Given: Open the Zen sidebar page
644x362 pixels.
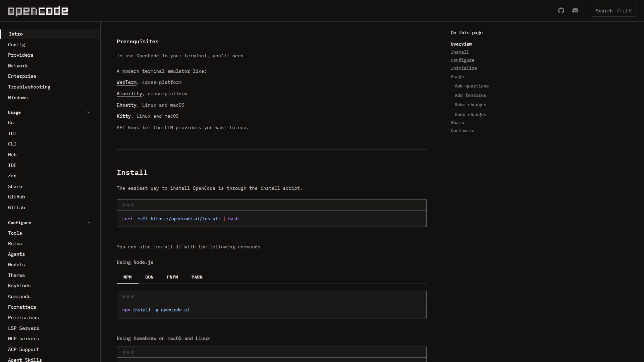Looking at the screenshot, I should coord(12,176).
